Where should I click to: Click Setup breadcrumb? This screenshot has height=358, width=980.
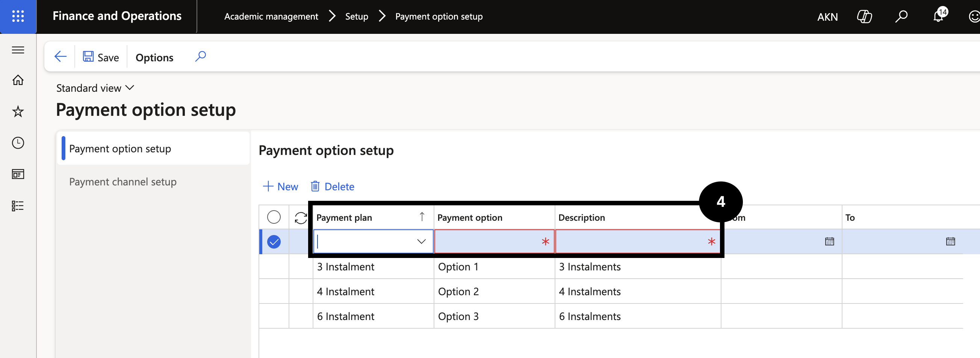coord(357,17)
